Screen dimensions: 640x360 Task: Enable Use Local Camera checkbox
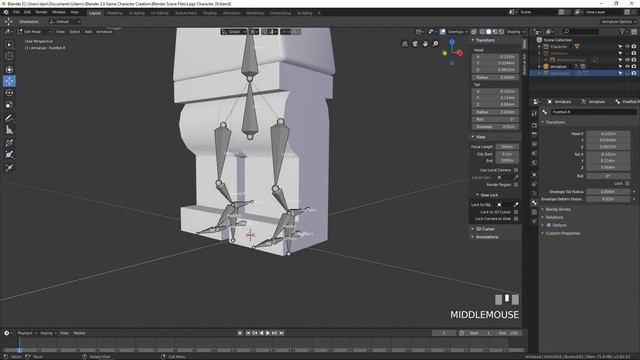pos(516,170)
